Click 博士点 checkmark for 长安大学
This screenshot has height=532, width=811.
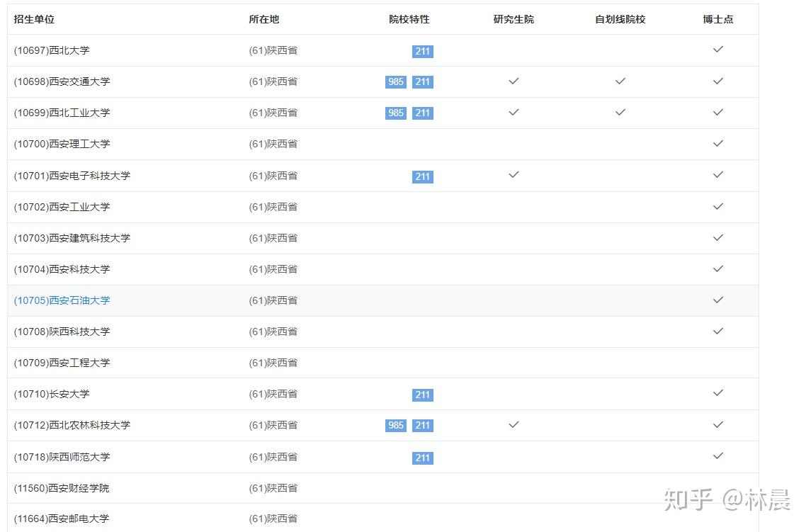pos(718,393)
